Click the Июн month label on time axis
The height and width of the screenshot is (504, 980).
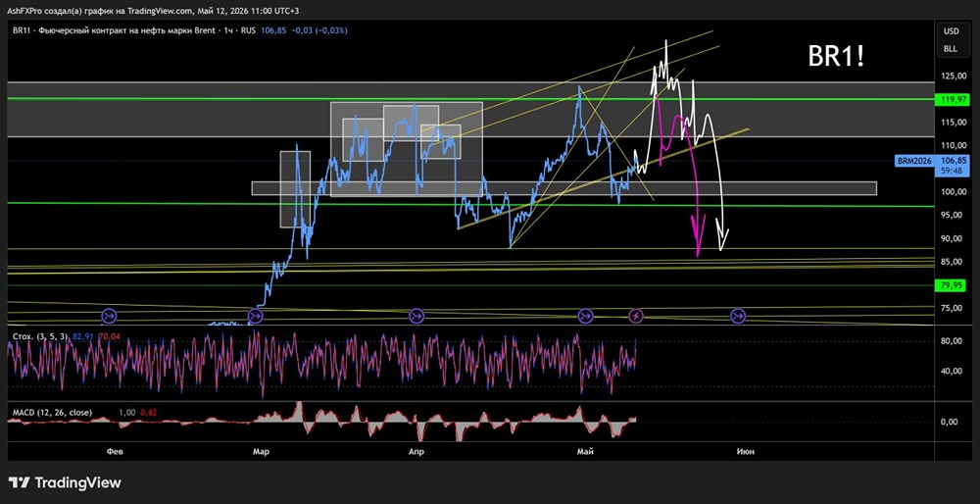pyautogui.click(x=745, y=451)
